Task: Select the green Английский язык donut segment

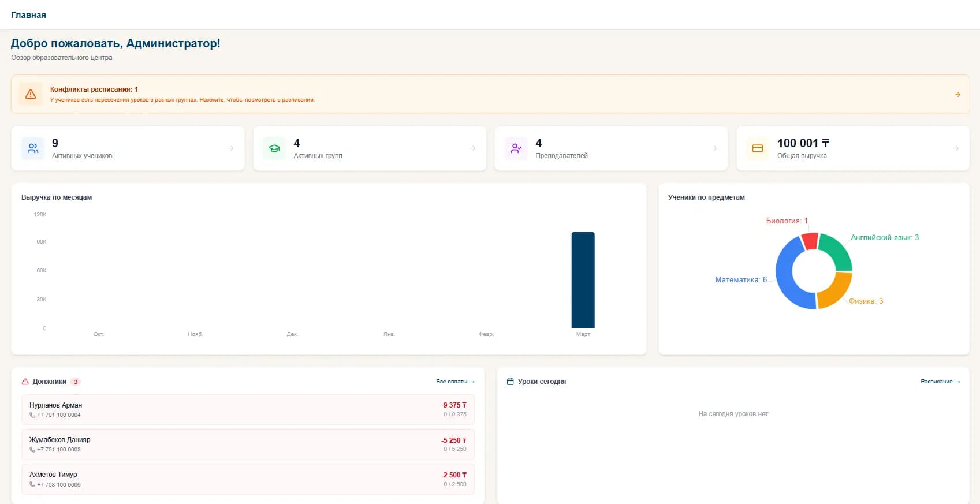Action: point(838,250)
